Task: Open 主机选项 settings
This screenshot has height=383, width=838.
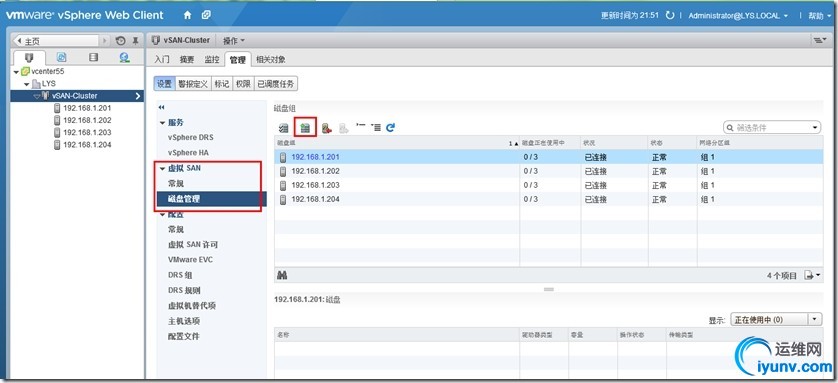Action: point(184,321)
